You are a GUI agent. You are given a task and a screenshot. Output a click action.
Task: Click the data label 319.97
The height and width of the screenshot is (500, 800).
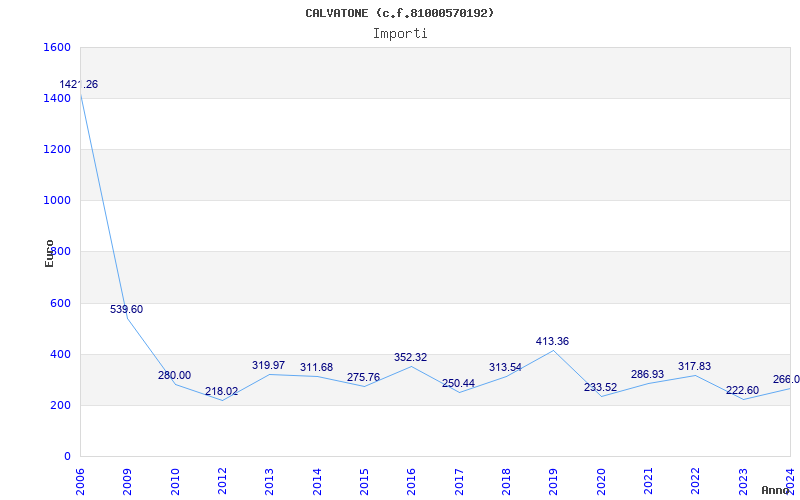pyautogui.click(x=268, y=365)
